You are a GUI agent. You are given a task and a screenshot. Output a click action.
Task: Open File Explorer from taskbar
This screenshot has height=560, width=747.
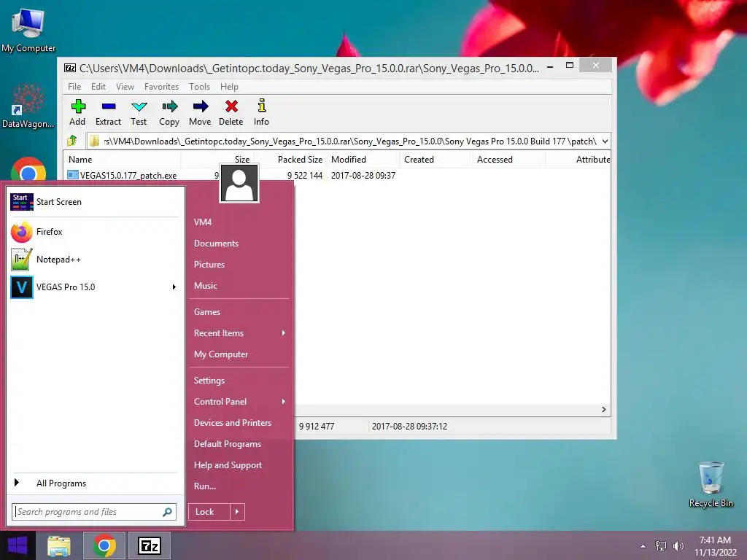click(59, 545)
